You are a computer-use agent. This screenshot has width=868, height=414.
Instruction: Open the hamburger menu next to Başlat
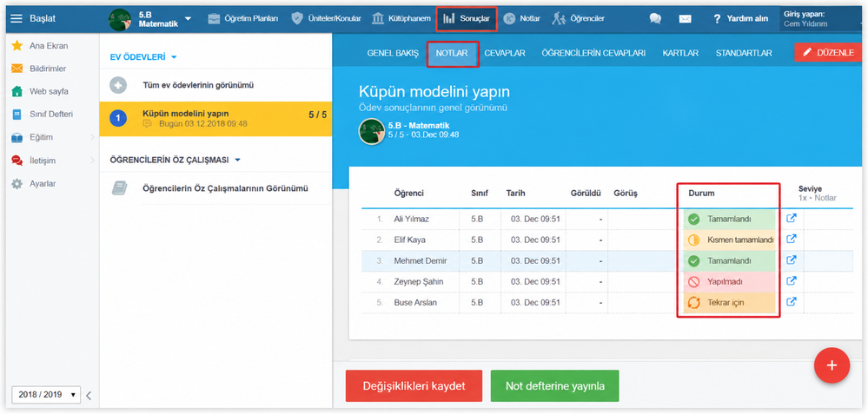tap(17, 18)
